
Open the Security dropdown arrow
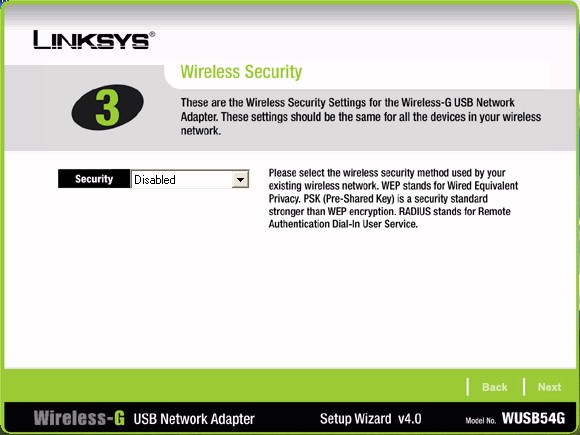tap(240, 179)
